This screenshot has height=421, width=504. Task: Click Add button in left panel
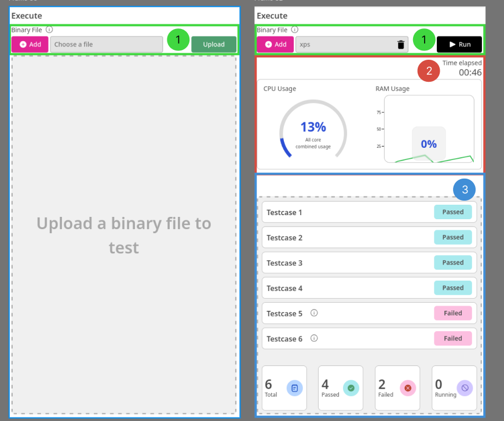[30, 45]
